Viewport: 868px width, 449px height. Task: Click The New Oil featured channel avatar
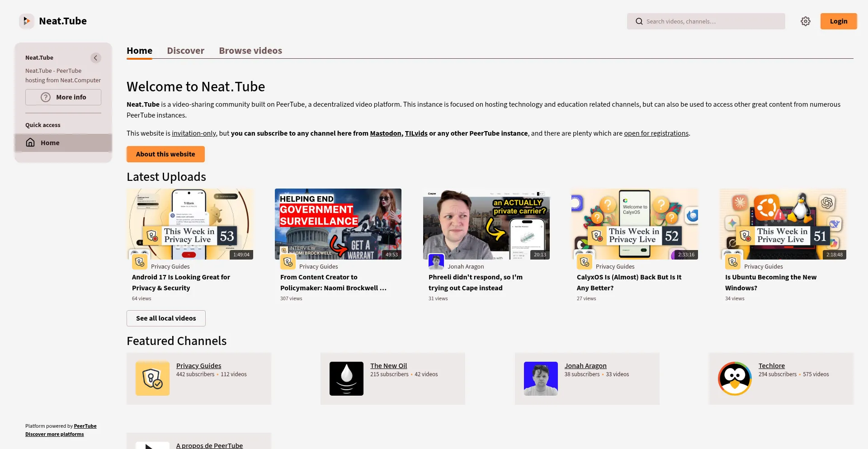tap(347, 378)
